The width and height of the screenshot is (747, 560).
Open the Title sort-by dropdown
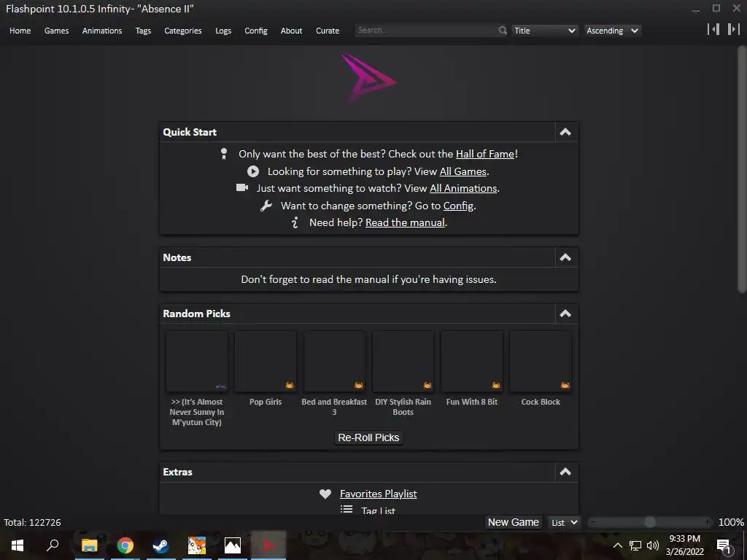545,31
